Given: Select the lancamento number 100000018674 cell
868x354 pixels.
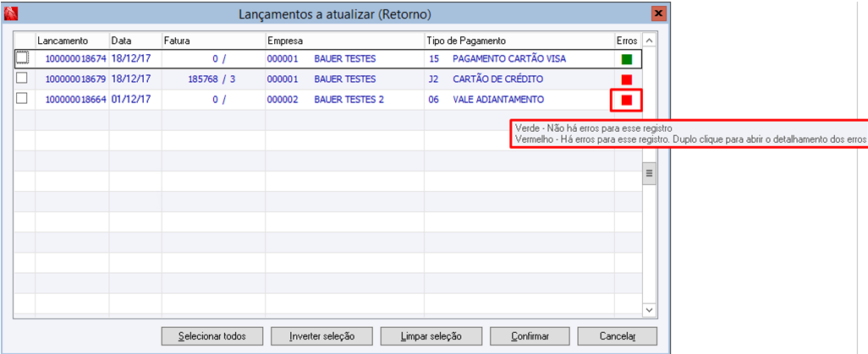Looking at the screenshot, I should (x=72, y=58).
